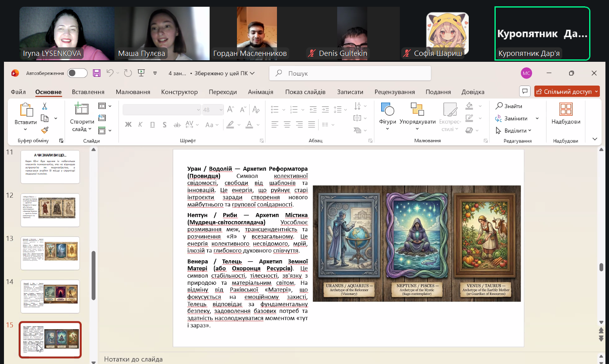This screenshot has width=609, height=364.
Task: Start slideshow from beginning icon
Action: click(x=141, y=73)
